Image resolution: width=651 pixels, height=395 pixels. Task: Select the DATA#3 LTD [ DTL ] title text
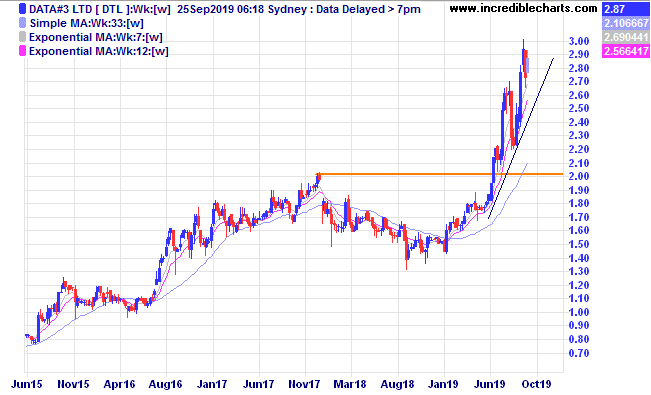tap(80, 9)
